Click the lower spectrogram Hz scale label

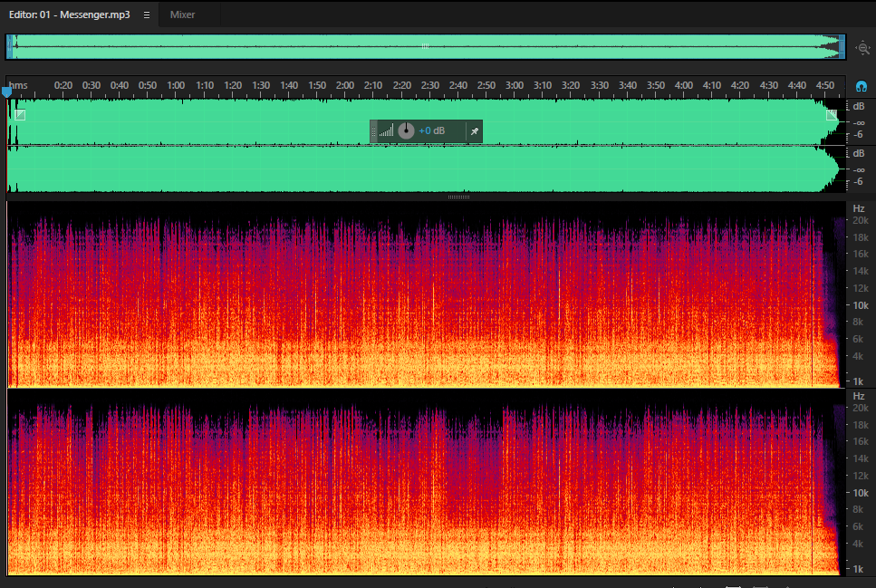tap(859, 396)
